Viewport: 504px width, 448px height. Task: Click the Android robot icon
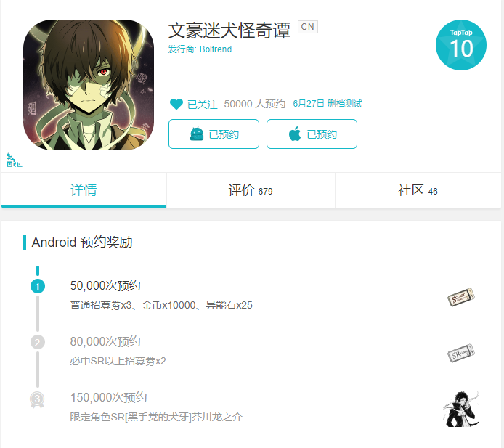click(x=197, y=134)
